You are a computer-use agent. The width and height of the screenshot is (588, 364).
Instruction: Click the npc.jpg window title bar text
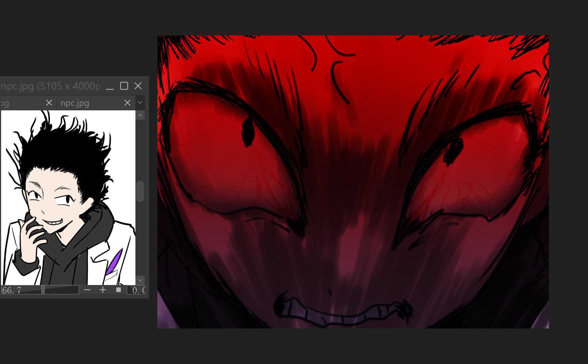tap(51, 86)
